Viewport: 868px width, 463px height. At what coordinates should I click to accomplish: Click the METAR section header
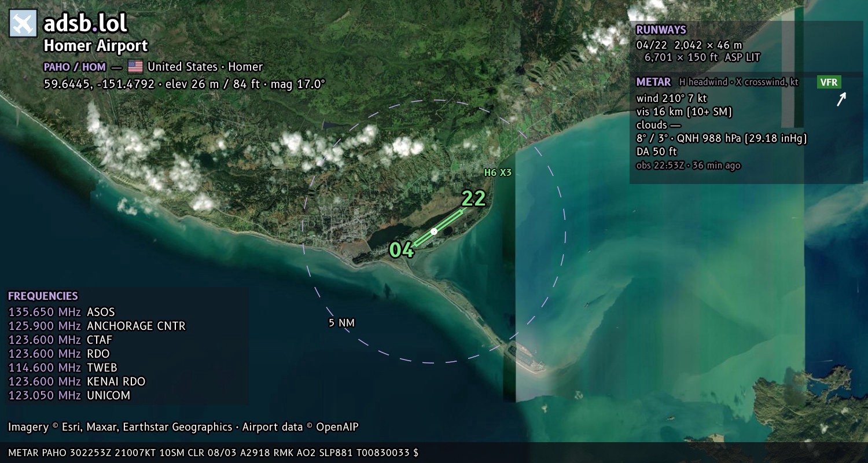[653, 82]
